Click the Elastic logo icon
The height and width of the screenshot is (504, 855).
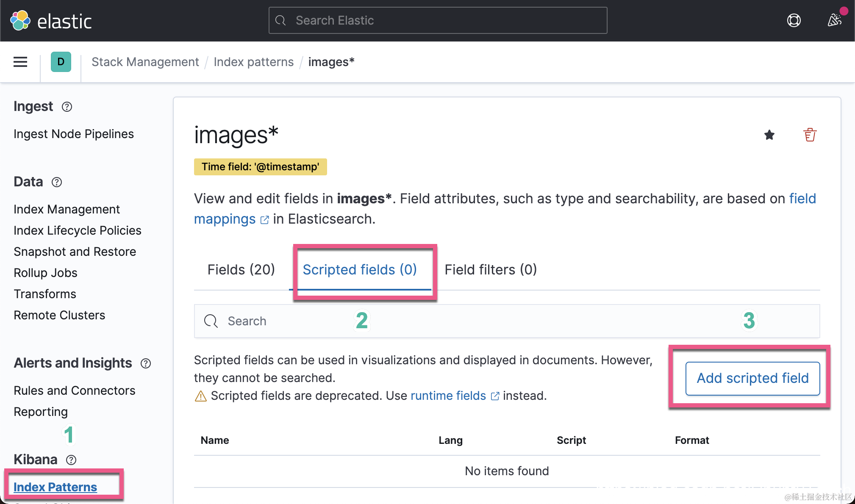tap(20, 21)
